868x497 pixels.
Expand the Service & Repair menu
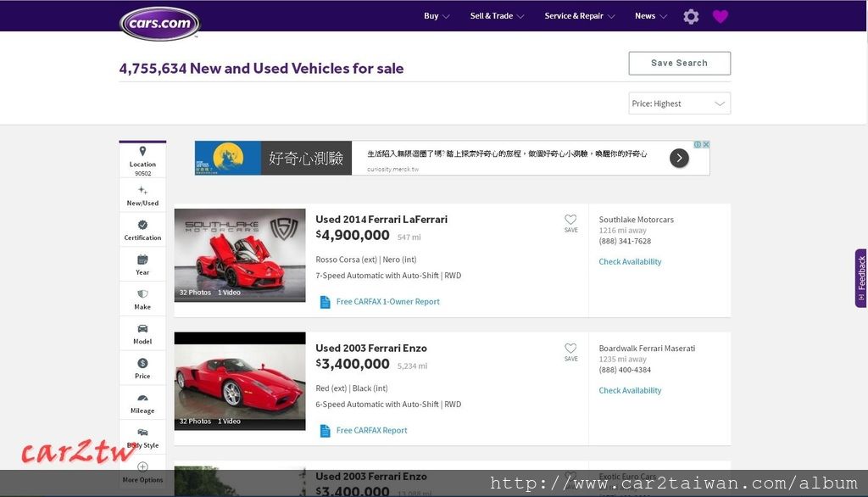[580, 16]
